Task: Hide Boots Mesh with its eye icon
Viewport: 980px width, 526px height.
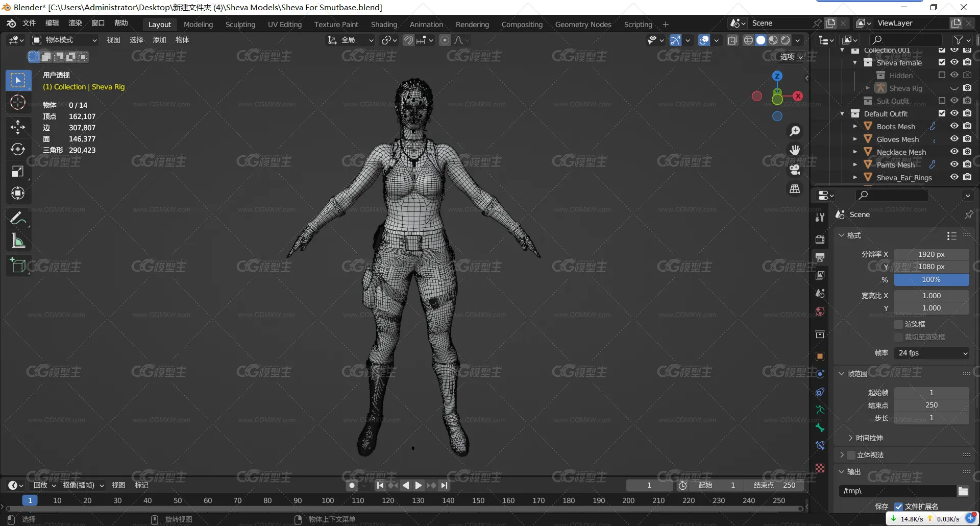Action: (954, 126)
